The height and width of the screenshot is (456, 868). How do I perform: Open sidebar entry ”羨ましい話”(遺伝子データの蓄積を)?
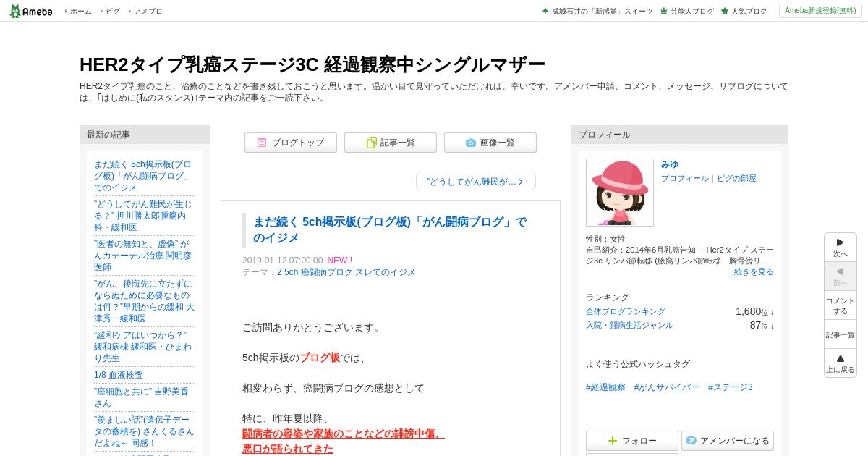[x=144, y=431]
